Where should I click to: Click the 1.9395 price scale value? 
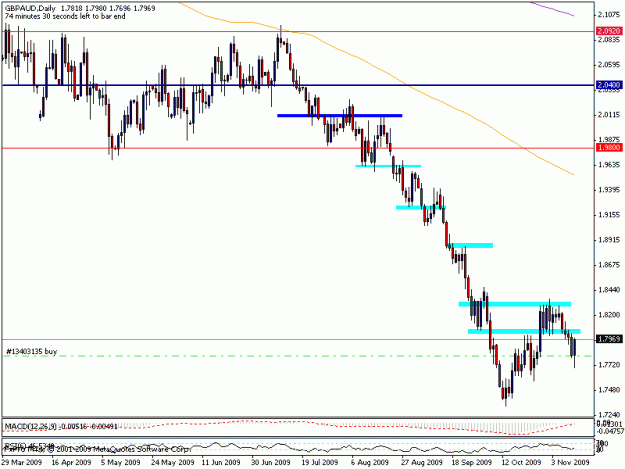coord(609,190)
